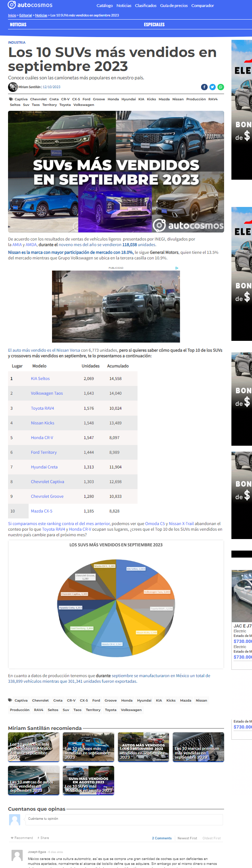
Task: Open Mazda CX-5 in the ranking table
Action: coord(42,511)
